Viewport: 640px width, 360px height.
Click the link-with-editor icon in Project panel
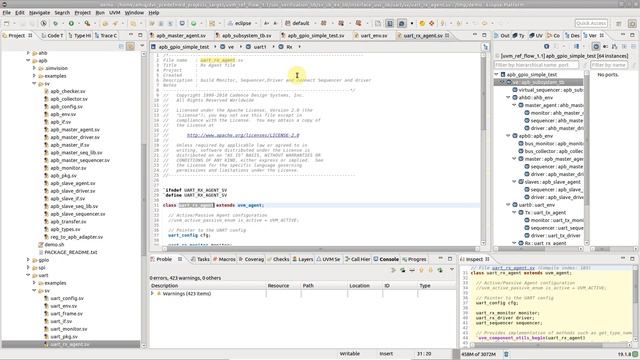coord(131,47)
